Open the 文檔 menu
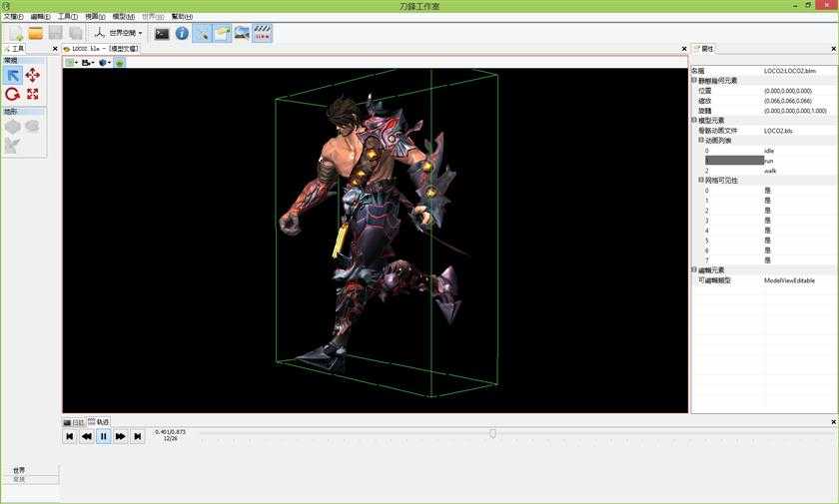 pos(13,17)
